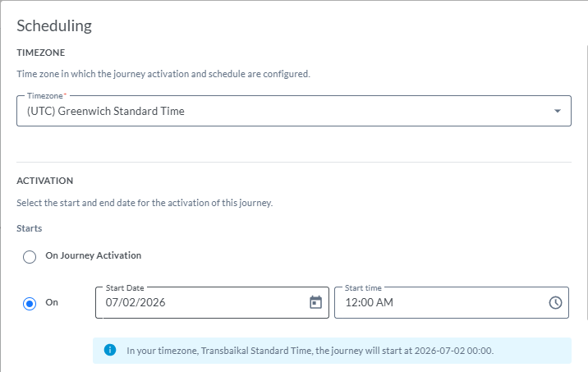Click the Transbaikal Standard Time info message
This screenshot has width=588, height=372.
(310, 351)
